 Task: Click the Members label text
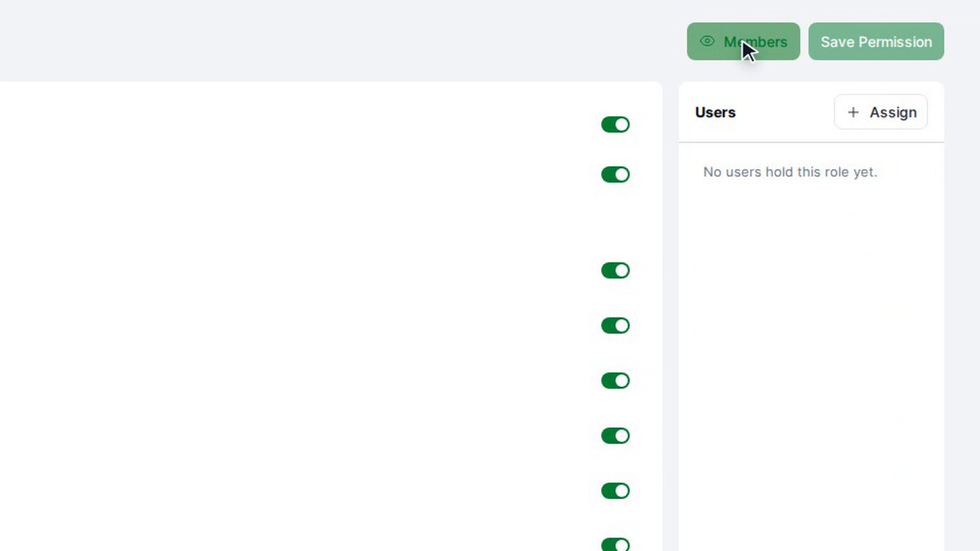tap(755, 42)
